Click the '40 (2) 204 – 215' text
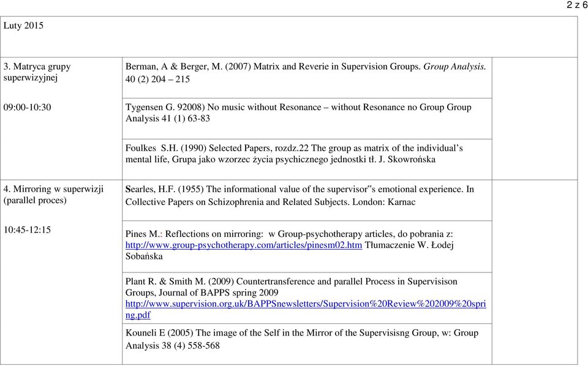Image resolution: width=588 pixels, height=366 pixels. tap(157, 80)
